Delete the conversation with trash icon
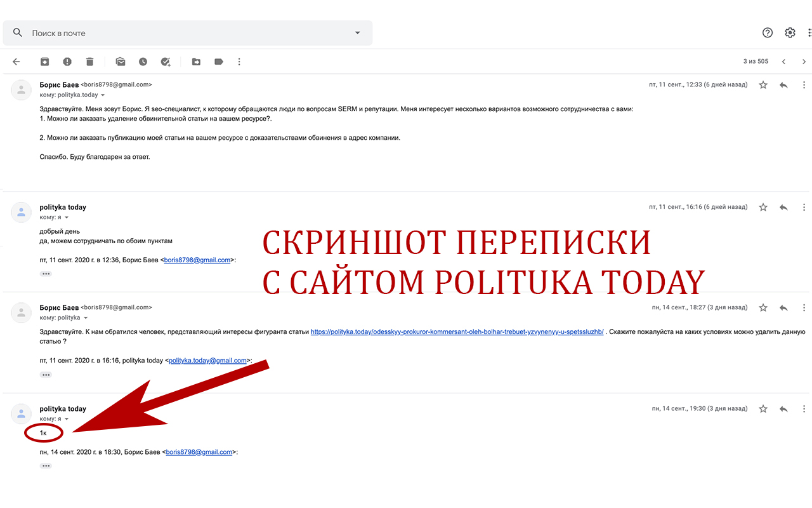 (x=90, y=62)
